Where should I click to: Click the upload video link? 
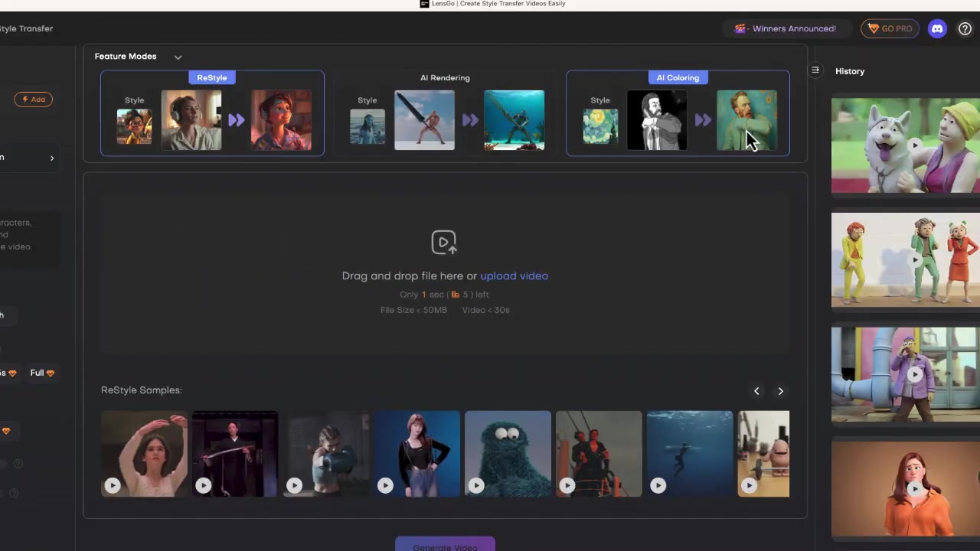coord(514,275)
